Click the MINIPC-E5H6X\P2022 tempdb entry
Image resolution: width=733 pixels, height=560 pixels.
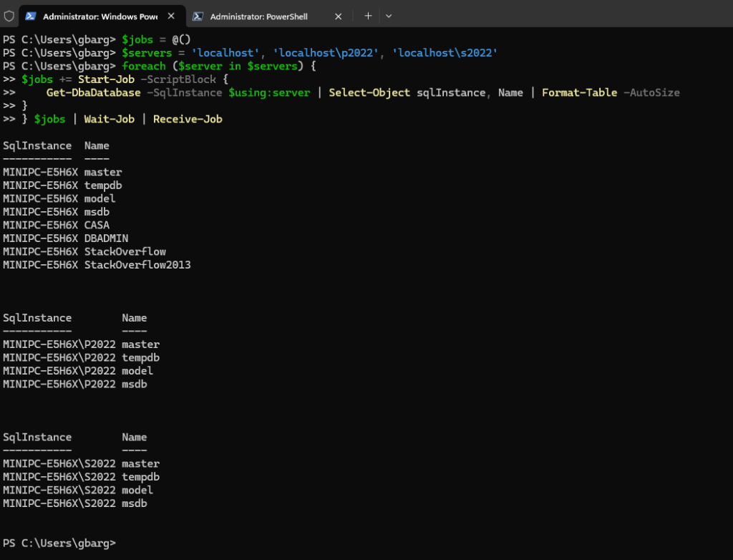(82, 357)
